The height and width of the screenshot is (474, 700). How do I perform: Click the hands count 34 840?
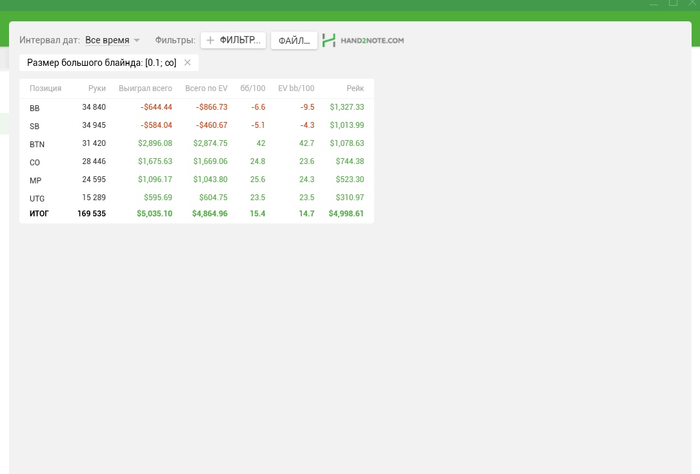(94, 107)
